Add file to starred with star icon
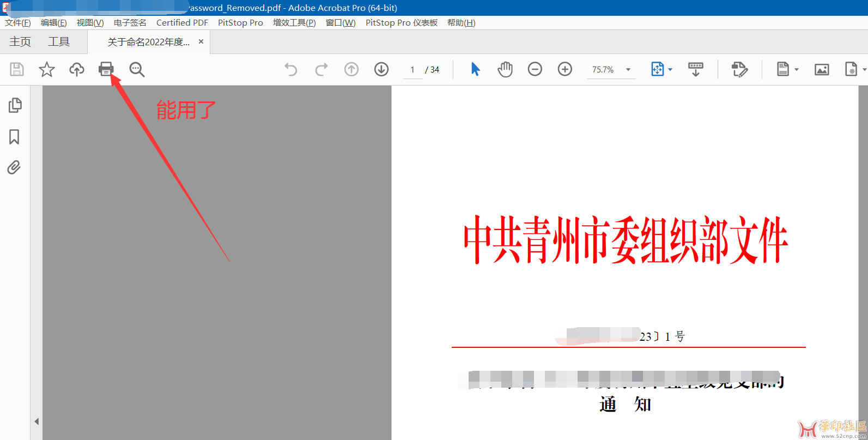Image resolution: width=868 pixels, height=440 pixels. coord(47,69)
